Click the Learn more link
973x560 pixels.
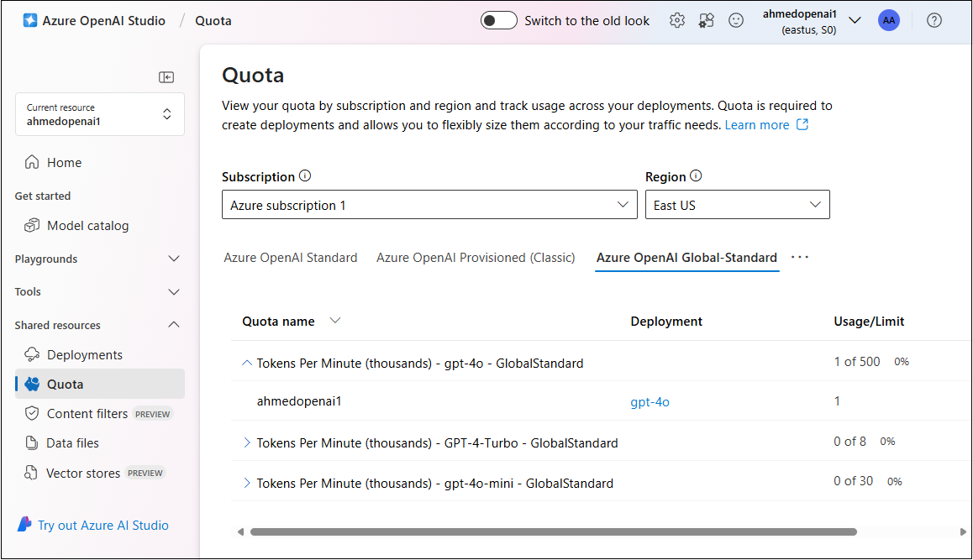pos(757,125)
